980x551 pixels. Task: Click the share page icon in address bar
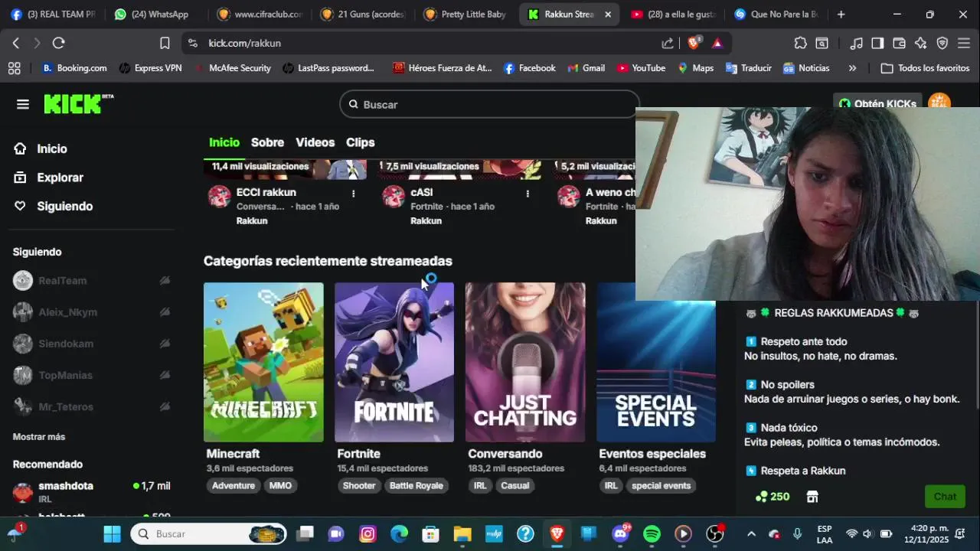[x=668, y=44]
